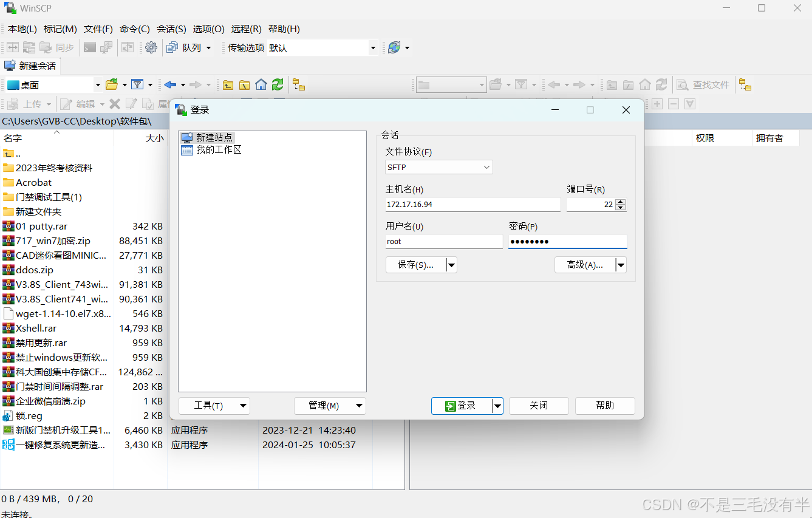
Task: Open the 命令(C) menu
Action: tap(135, 29)
